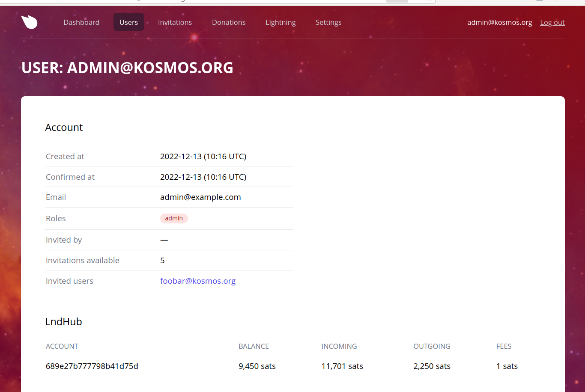The width and height of the screenshot is (585, 392).
Task: Open invited user foobar@kosmos.org
Action: pyautogui.click(x=198, y=281)
